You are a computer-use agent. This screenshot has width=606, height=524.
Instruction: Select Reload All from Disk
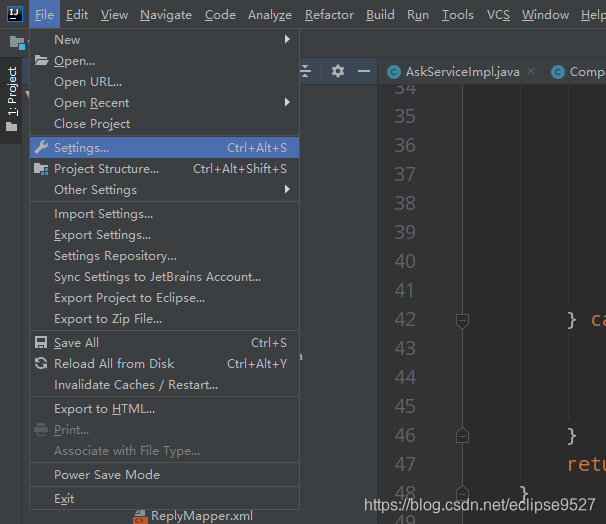[164, 364]
